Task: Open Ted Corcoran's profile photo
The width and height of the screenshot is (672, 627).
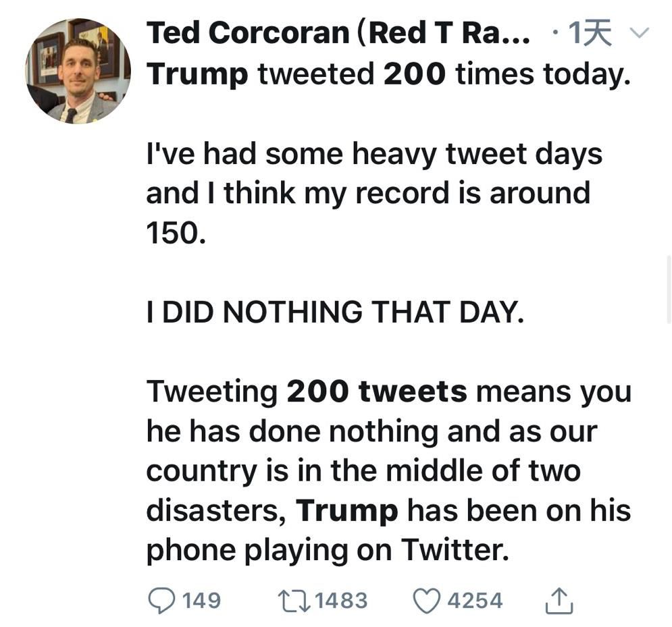Action: (78, 71)
